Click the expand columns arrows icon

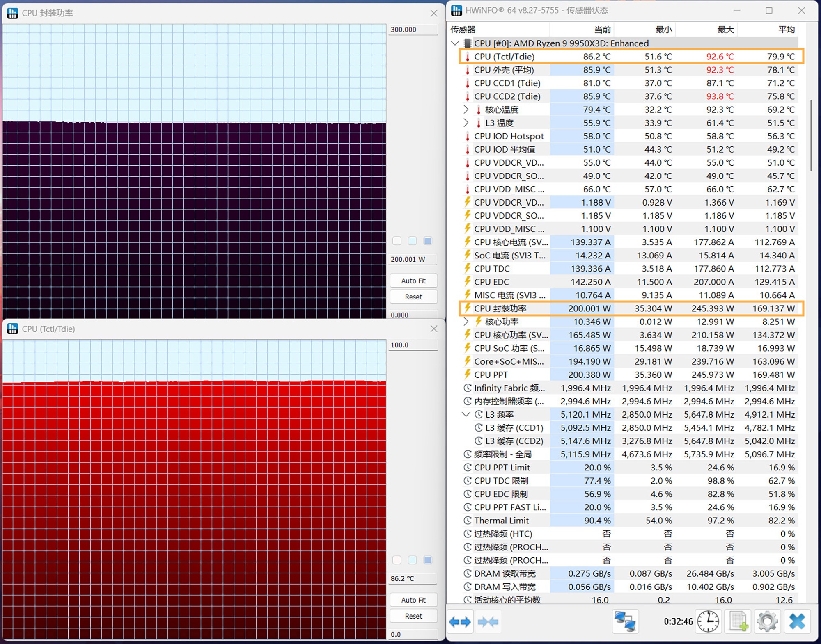click(460, 622)
